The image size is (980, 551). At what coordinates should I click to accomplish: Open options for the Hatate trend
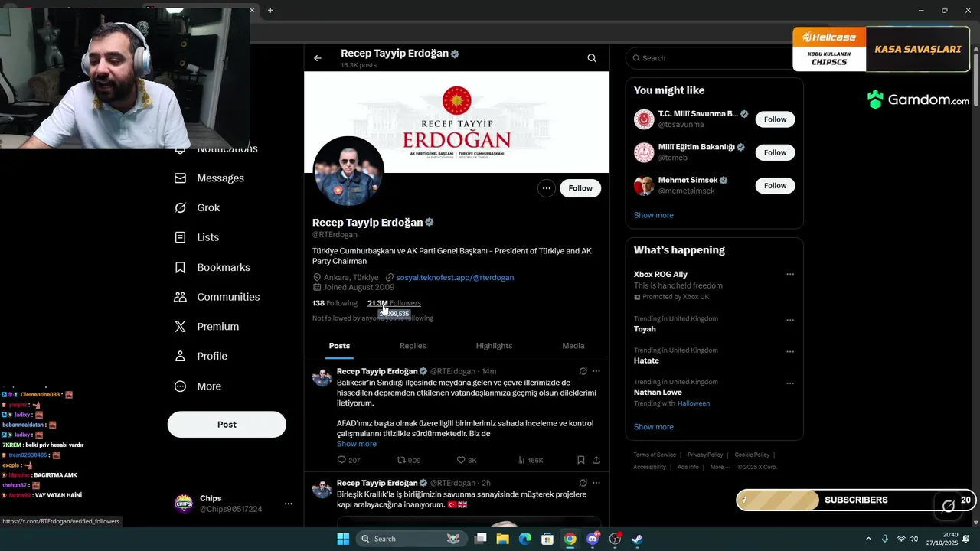pos(790,351)
